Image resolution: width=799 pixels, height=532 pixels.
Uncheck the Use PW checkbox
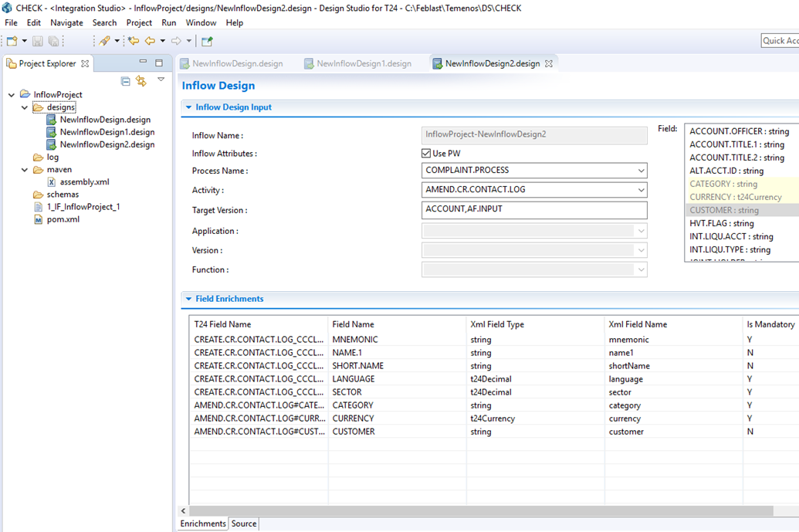[426, 154]
